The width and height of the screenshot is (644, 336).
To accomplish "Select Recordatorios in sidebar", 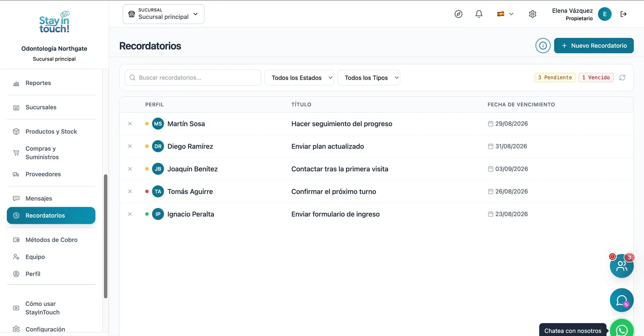I will pyautogui.click(x=51, y=216).
